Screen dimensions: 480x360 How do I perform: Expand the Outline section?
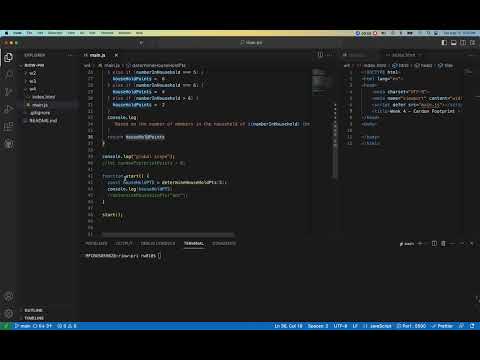coord(33,310)
